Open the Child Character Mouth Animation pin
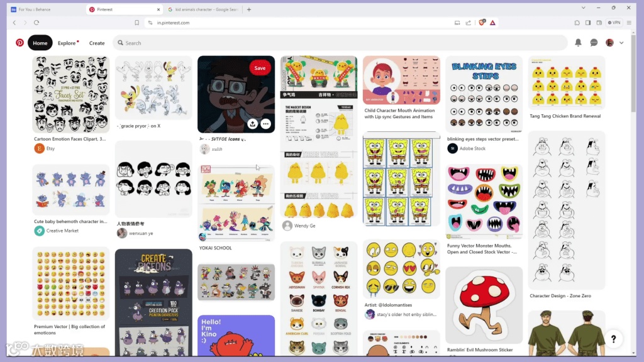Viewport: 644px width, 362px height. point(401,80)
